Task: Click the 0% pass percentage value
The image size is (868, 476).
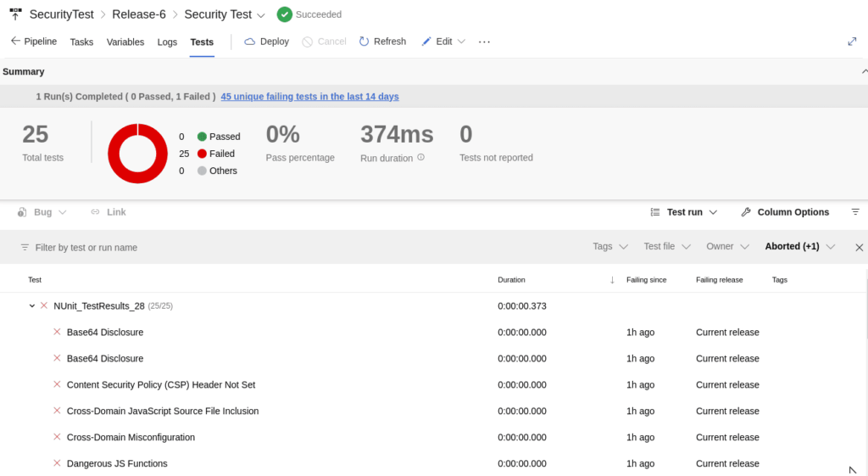Action: point(283,135)
